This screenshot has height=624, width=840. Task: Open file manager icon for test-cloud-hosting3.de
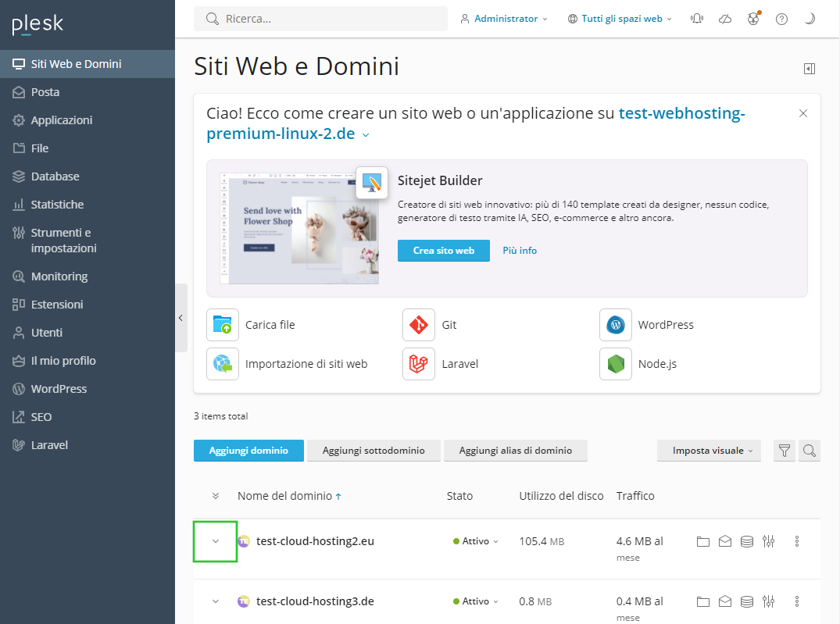pyautogui.click(x=702, y=601)
